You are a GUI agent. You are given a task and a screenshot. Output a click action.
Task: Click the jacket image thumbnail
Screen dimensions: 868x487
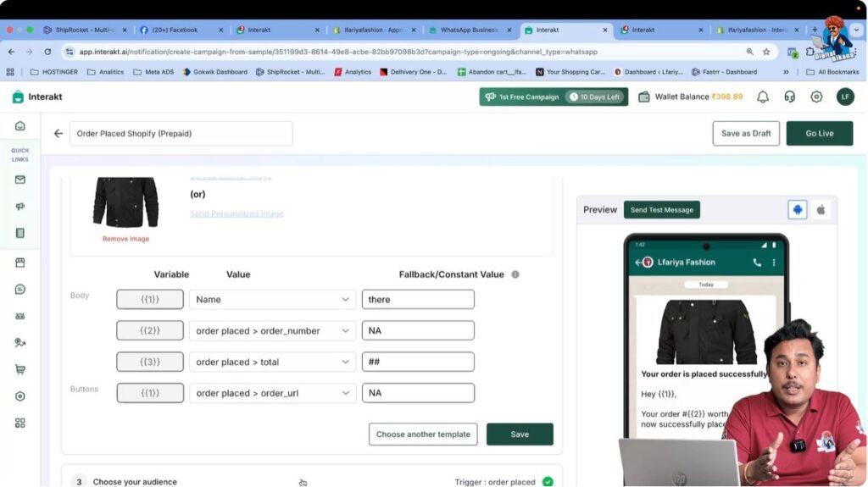[125, 202]
